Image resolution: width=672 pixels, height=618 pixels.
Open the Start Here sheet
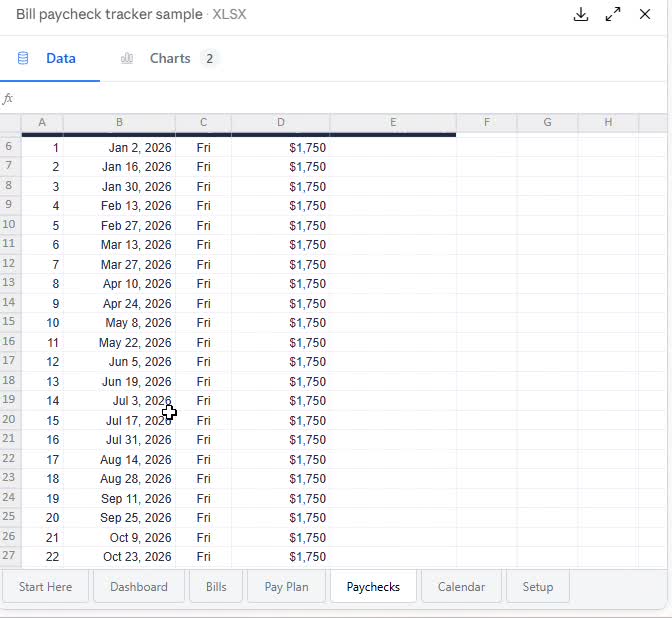(x=45, y=587)
